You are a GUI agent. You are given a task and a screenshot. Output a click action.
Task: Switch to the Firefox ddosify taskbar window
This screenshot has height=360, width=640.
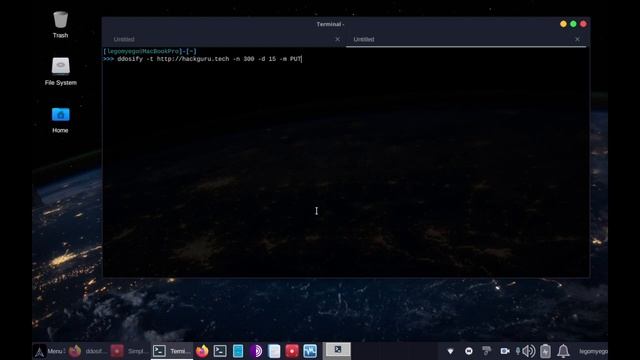pos(87,351)
